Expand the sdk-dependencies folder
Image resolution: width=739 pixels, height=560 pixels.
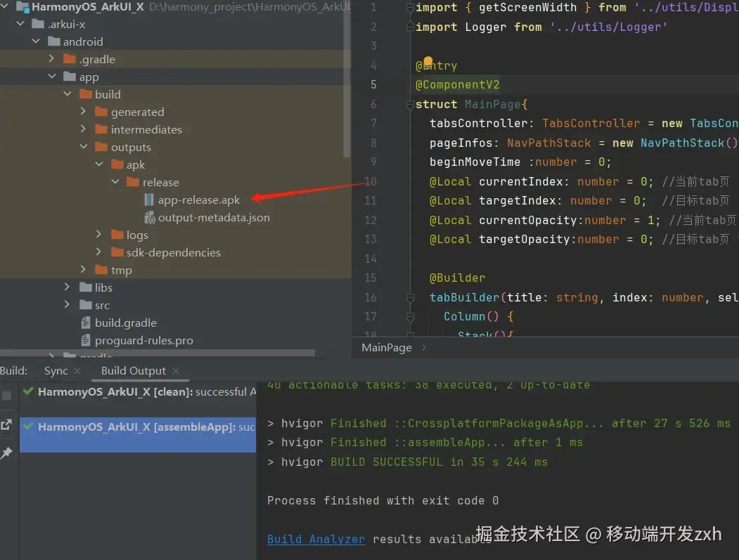point(98,252)
